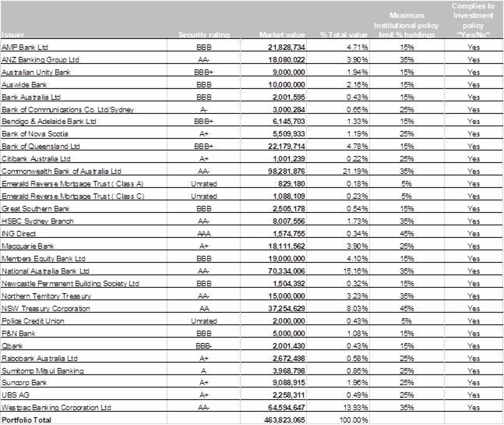Click the ING Direct issuer cell
This screenshot has height=425, width=504.
pyautogui.click(x=19, y=234)
